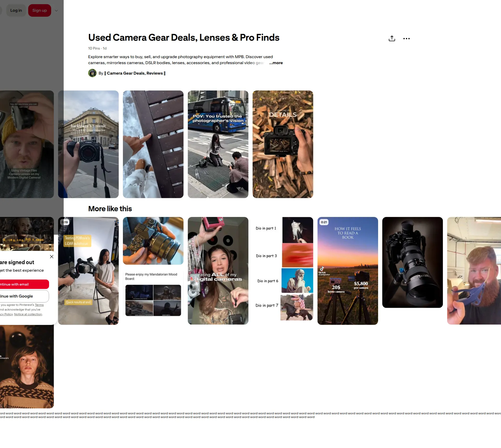
Task: Expand board description with ...more
Action: [276, 63]
